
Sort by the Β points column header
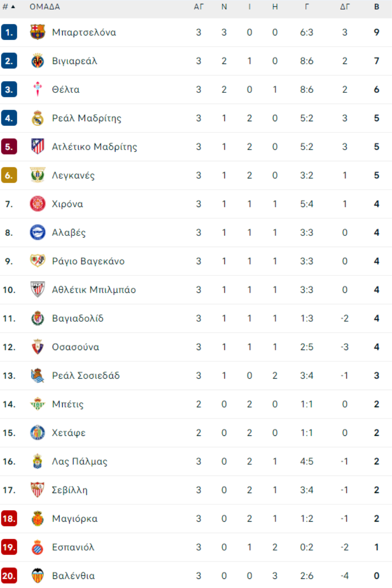[x=376, y=7]
